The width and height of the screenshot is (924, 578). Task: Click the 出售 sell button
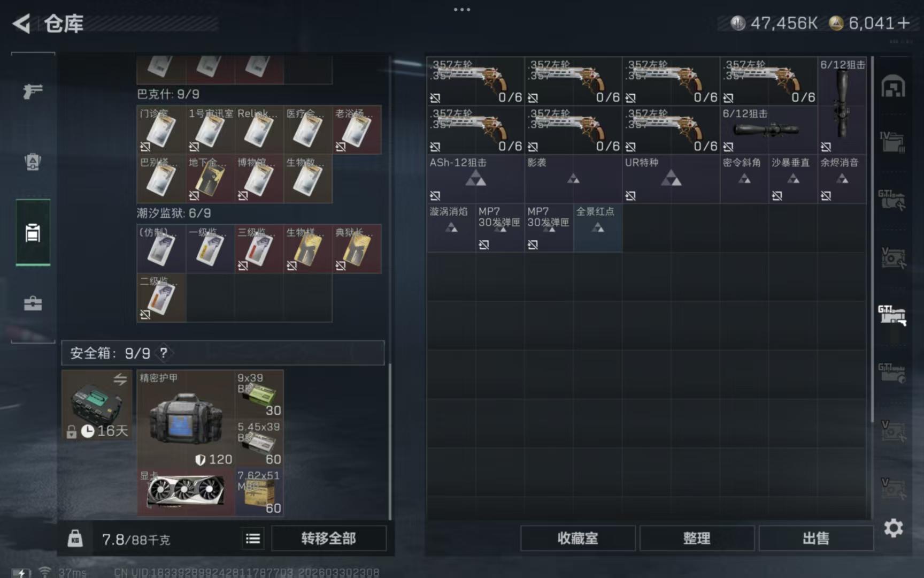click(815, 538)
